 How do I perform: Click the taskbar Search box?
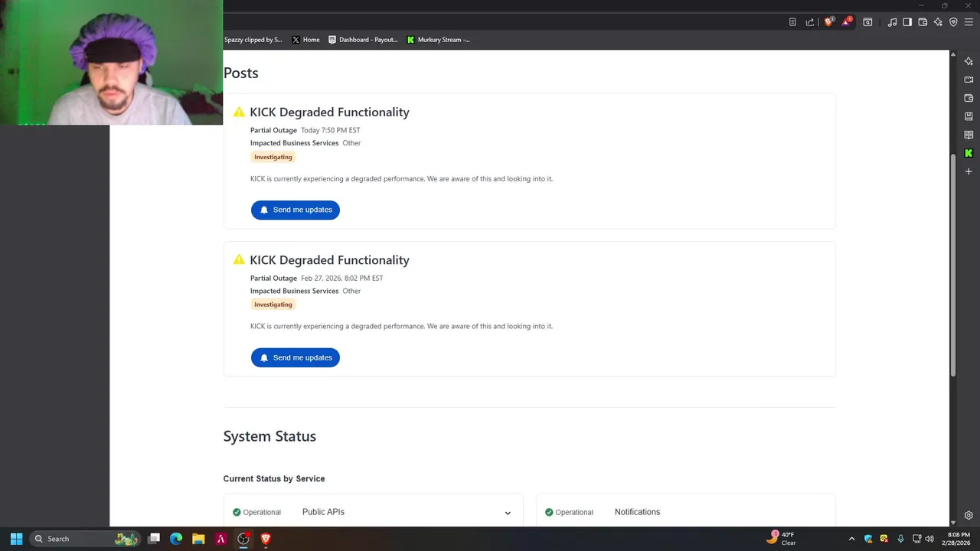click(x=84, y=539)
